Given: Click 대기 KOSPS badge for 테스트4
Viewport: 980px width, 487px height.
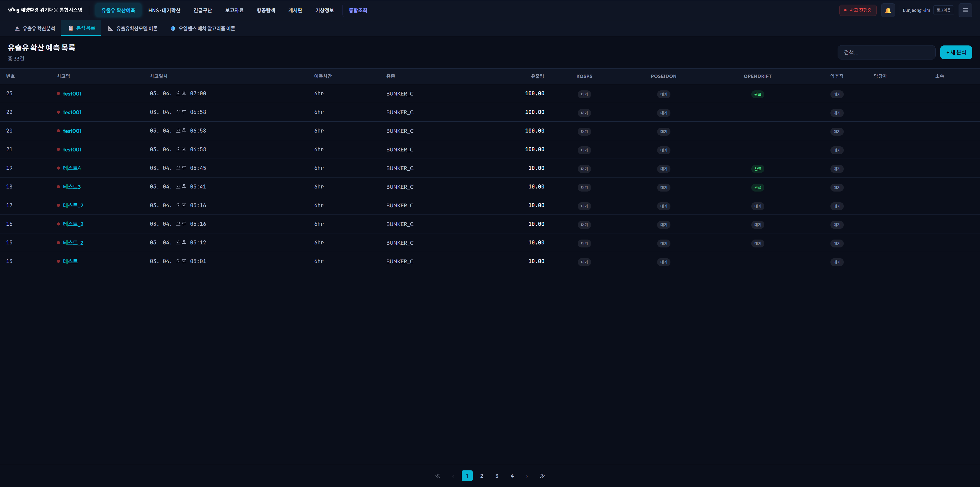Looking at the screenshot, I should pos(584,169).
